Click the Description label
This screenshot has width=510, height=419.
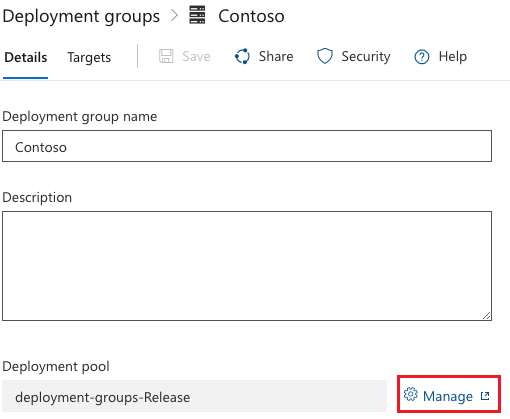37,197
